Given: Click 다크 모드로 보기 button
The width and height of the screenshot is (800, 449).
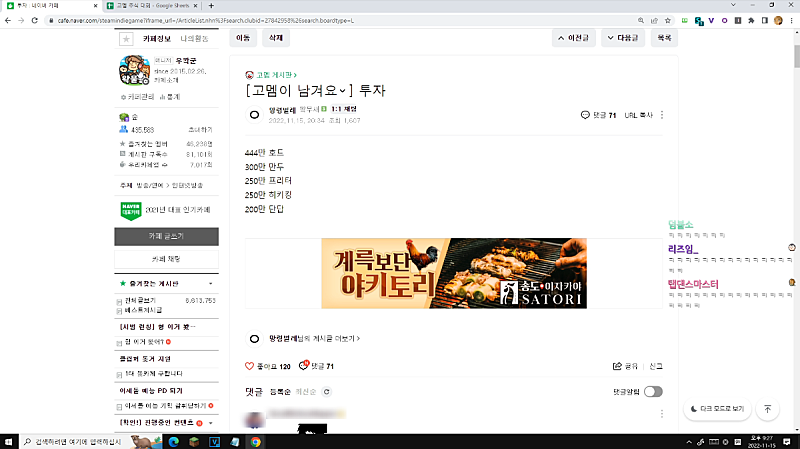Looking at the screenshot, I should 717,409.
